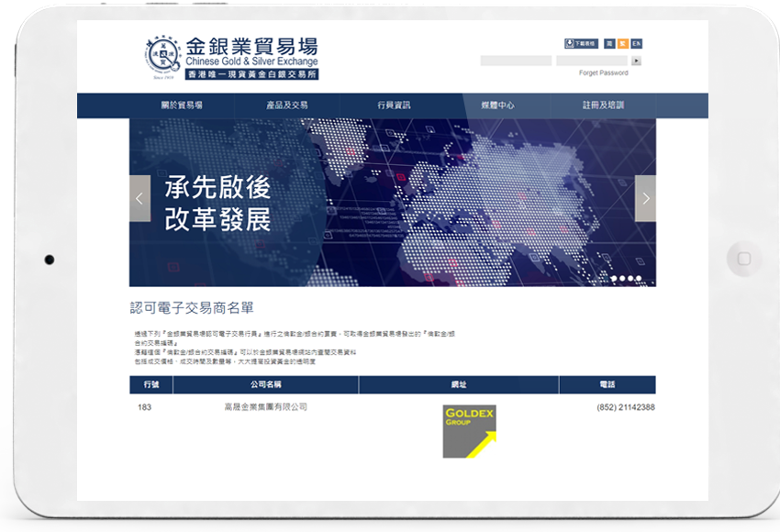This screenshot has height=532, width=780.
Task: Click member number 183 in the table
Action: (144, 407)
